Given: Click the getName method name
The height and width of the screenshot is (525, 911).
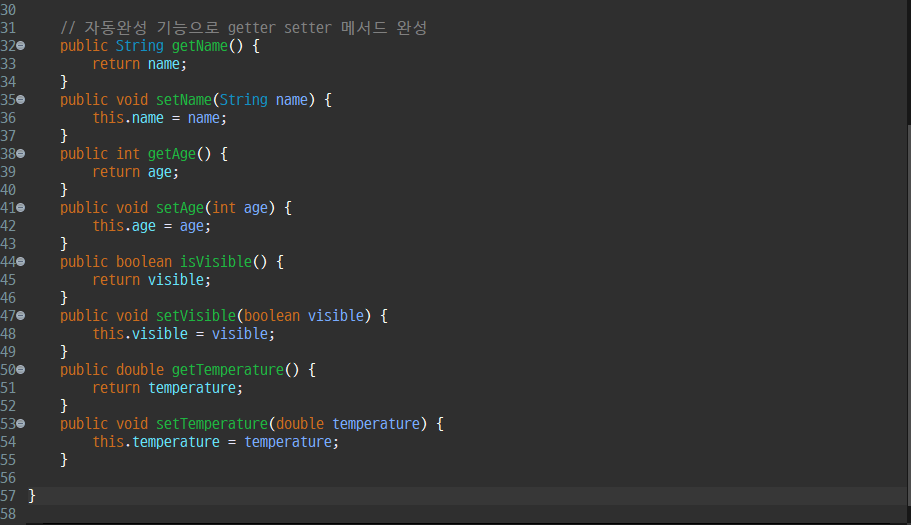Looking at the screenshot, I should 199,46.
